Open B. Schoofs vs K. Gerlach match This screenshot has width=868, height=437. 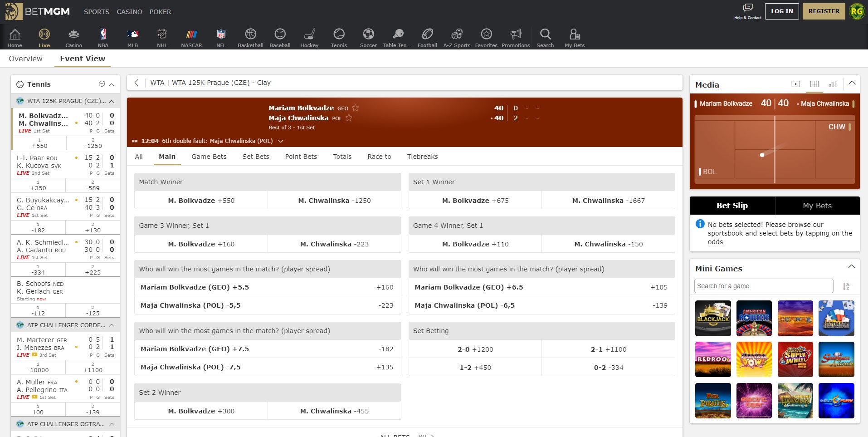coord(65,291)
